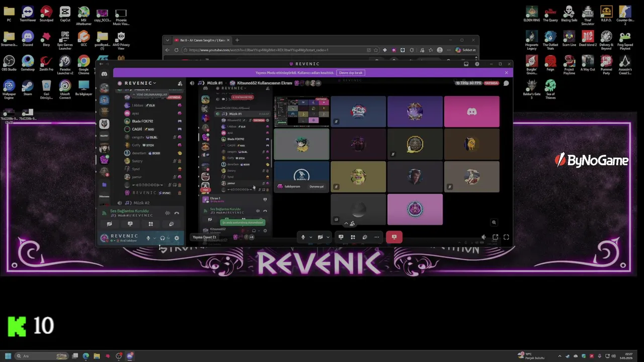Image resolution: width=644 pixels, height=362 pixels.
Task: Open camera dropdown in call controls
Action: pyautogui.click(x=328, y=237)
